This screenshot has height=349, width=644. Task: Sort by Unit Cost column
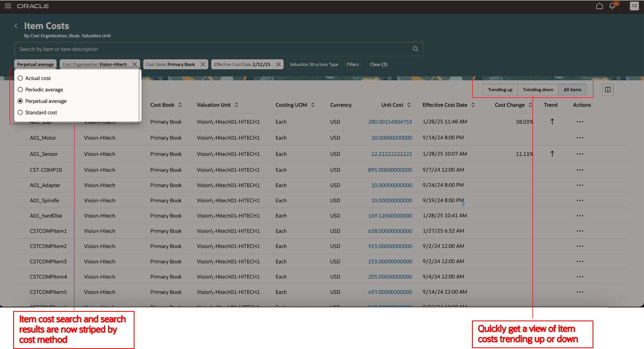409,105
